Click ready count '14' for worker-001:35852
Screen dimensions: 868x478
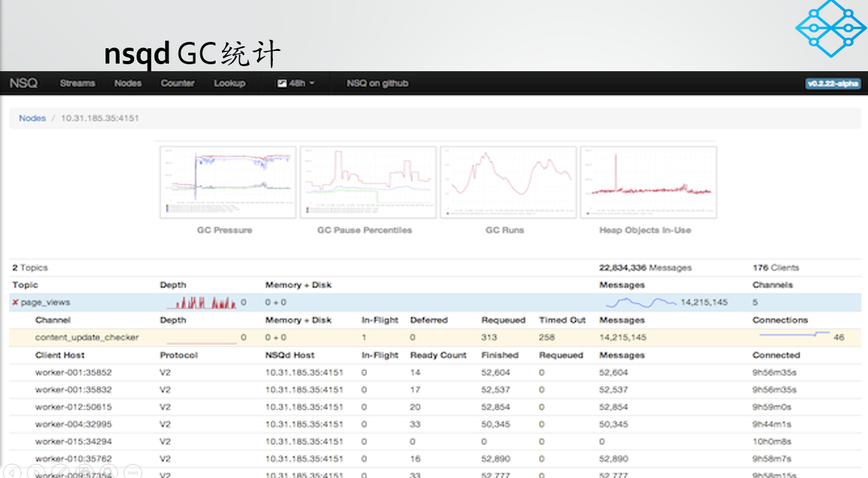(x=416, y=372)
